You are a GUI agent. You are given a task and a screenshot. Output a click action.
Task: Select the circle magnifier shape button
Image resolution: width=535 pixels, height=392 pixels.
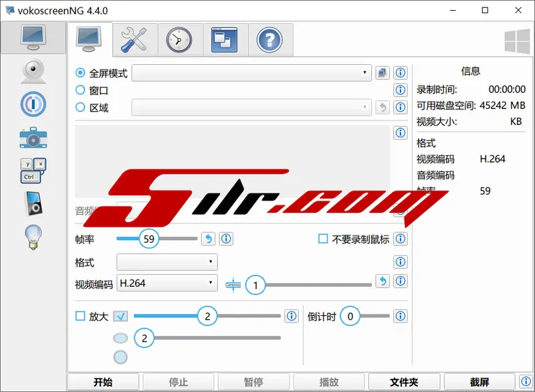120,357
